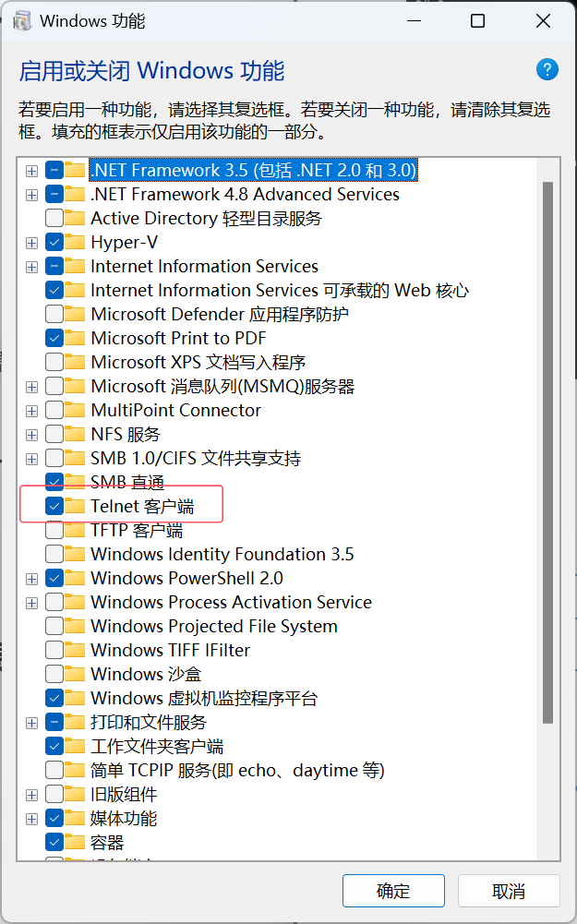Select the Windows Identity Foundation 3.5 item
Screen dimensions: 577x924
click(222, 555)
